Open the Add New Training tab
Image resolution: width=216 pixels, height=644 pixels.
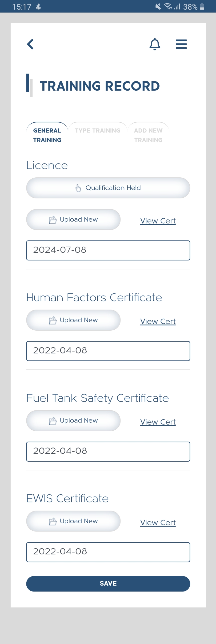point(148,135)
